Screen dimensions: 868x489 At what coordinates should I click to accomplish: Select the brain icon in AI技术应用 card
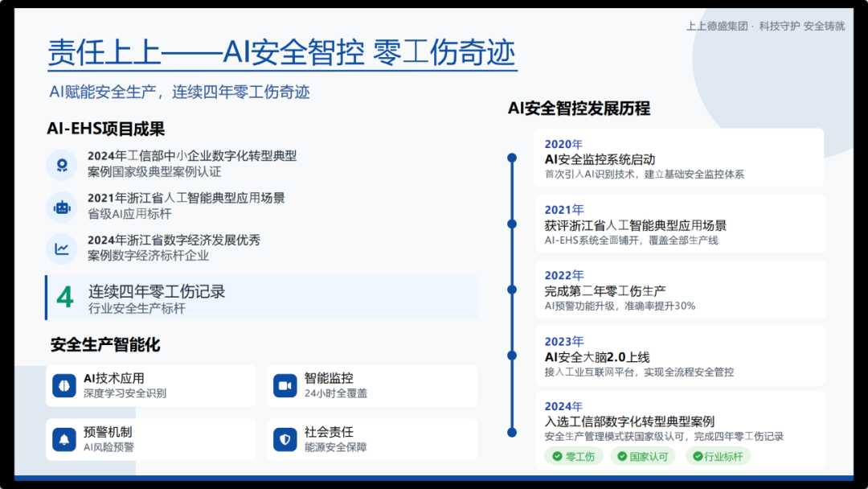pos(64,386)
